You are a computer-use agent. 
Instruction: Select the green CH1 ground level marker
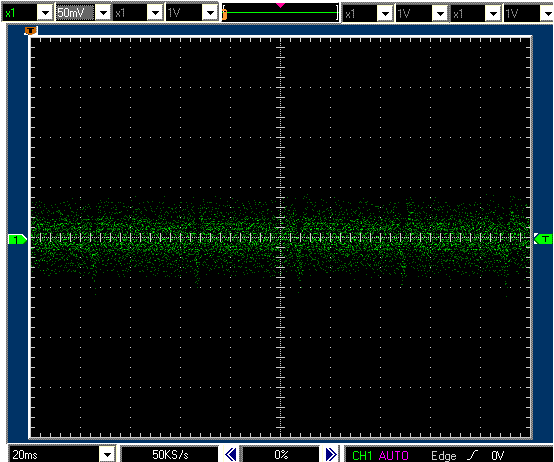17,239
